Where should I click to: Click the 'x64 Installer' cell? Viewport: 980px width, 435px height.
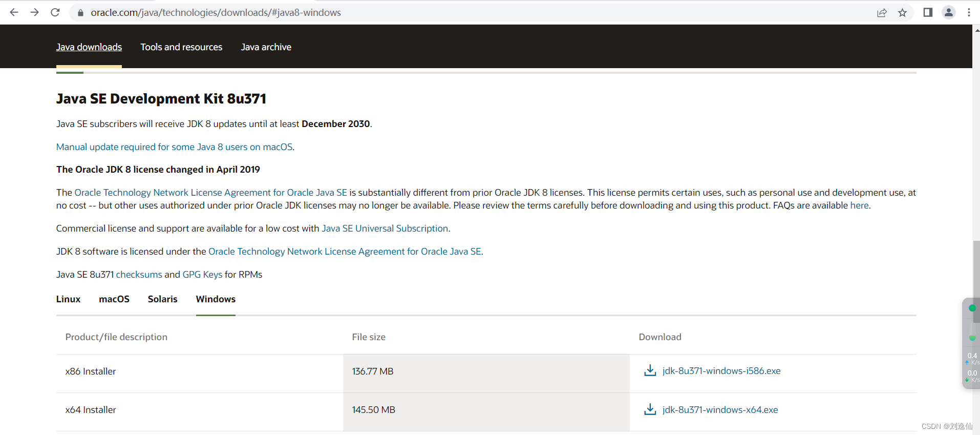pyautogui.click(x=91, y=410)
